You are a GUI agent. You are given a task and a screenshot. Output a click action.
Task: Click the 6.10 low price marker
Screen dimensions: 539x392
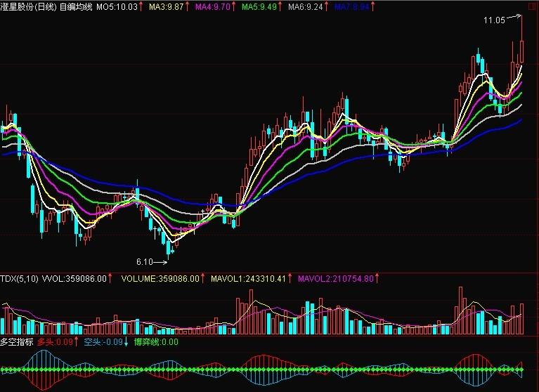(144, 262)
